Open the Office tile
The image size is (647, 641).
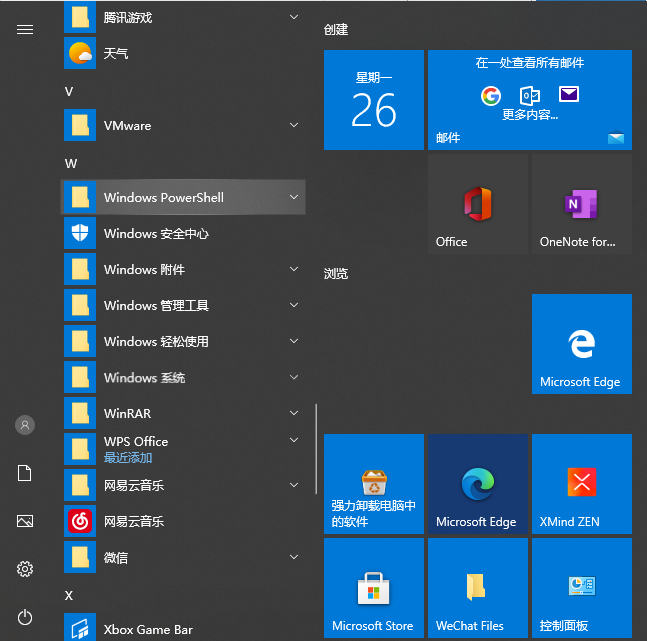click(x=477, y=204)
